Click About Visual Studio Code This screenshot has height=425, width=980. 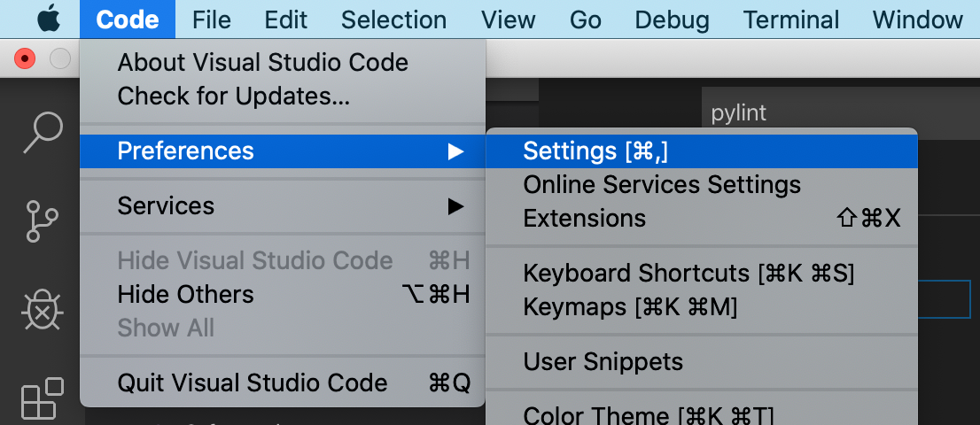[x=262, y=63]
